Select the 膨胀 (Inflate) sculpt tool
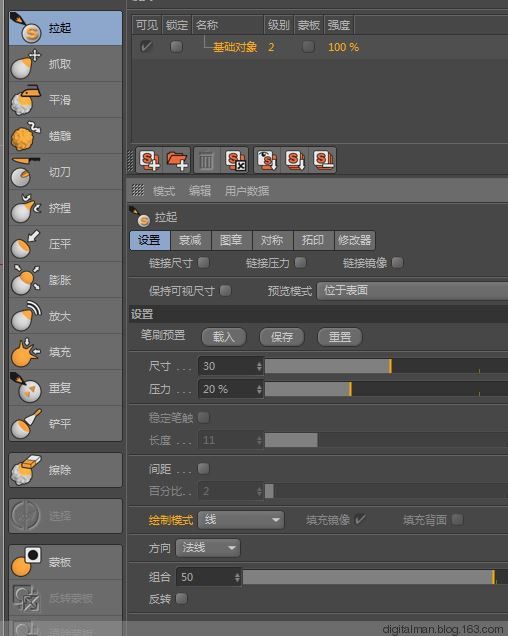The height and width of the screenshot is (636, 508). (x=65, y=280)
